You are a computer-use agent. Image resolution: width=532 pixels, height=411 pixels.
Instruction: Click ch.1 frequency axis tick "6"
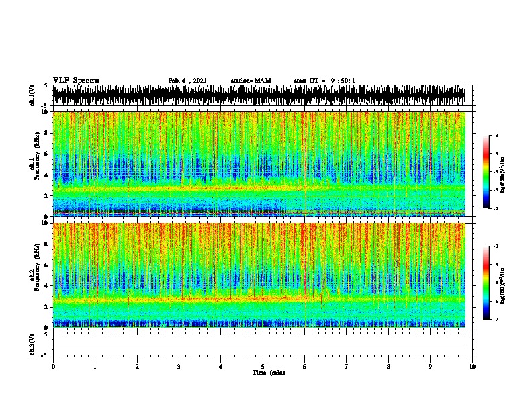point(47,154)
